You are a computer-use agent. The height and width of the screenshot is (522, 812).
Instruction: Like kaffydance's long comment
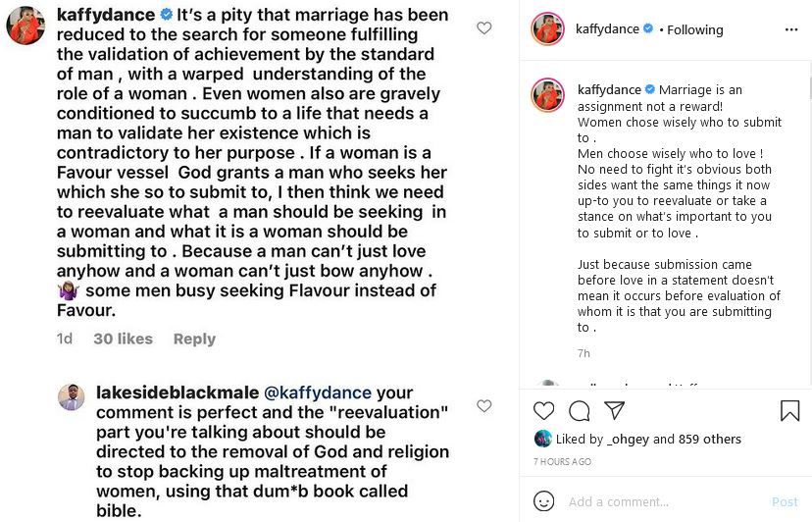coord(483,28)
